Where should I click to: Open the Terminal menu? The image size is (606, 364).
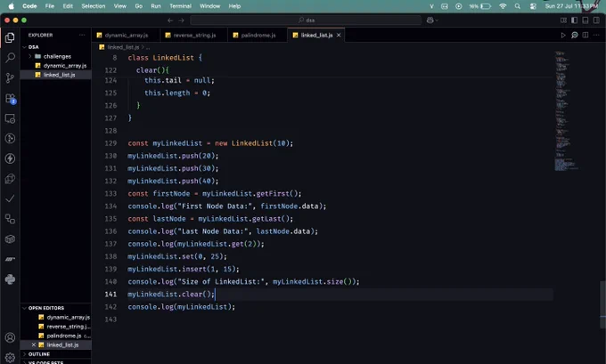(180, 6)
